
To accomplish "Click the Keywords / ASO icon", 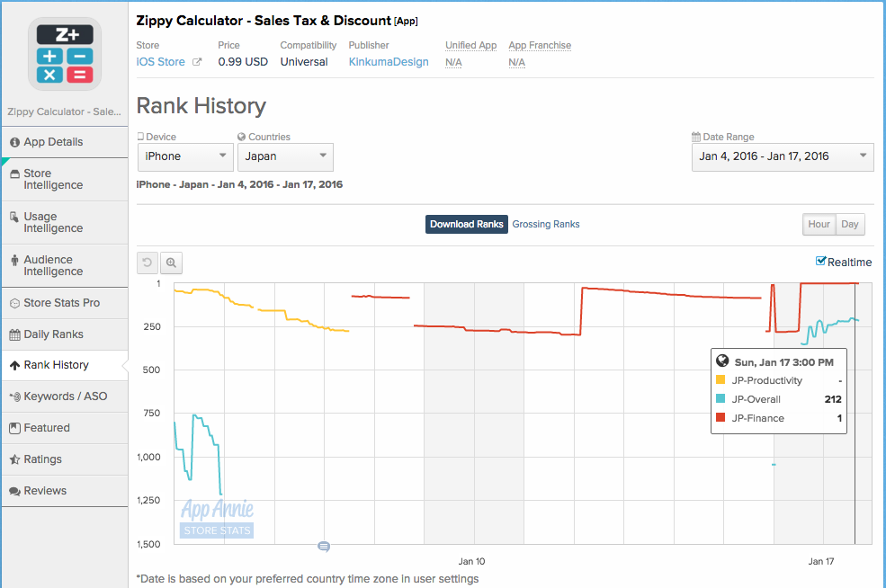I will 14,396.
